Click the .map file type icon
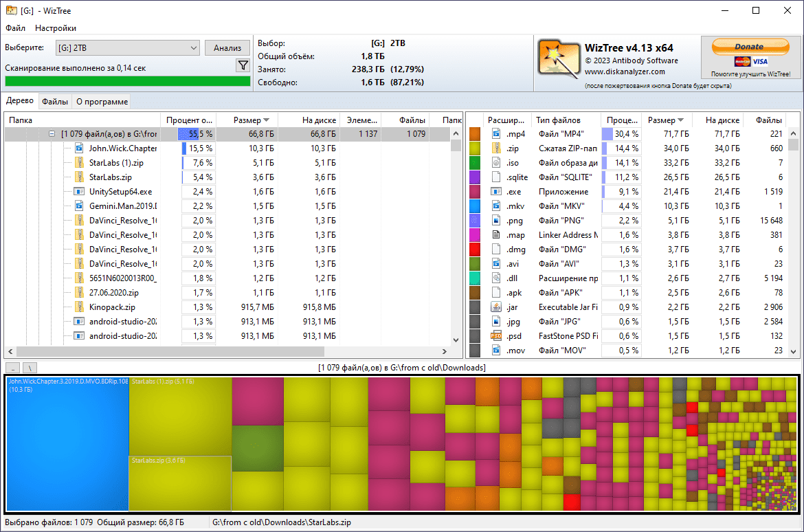804x532 pixels. [x=496, y=234]
